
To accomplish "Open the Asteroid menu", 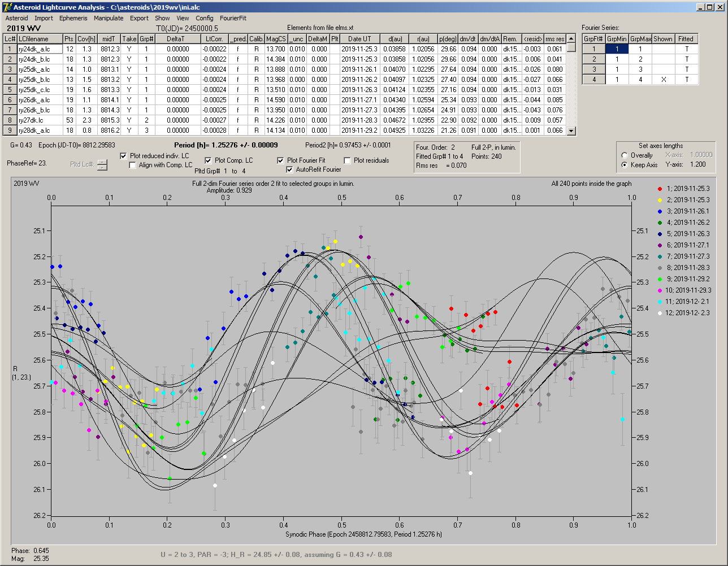I will pos(16,18).
